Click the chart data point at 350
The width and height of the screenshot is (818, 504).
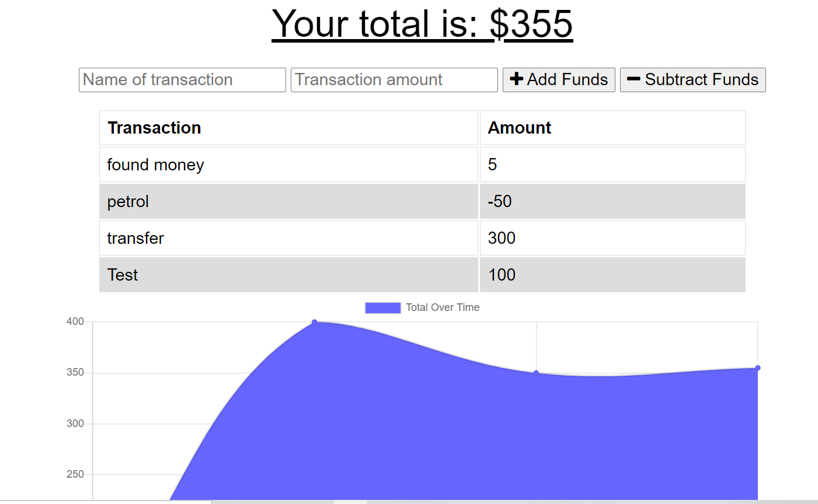536,373
